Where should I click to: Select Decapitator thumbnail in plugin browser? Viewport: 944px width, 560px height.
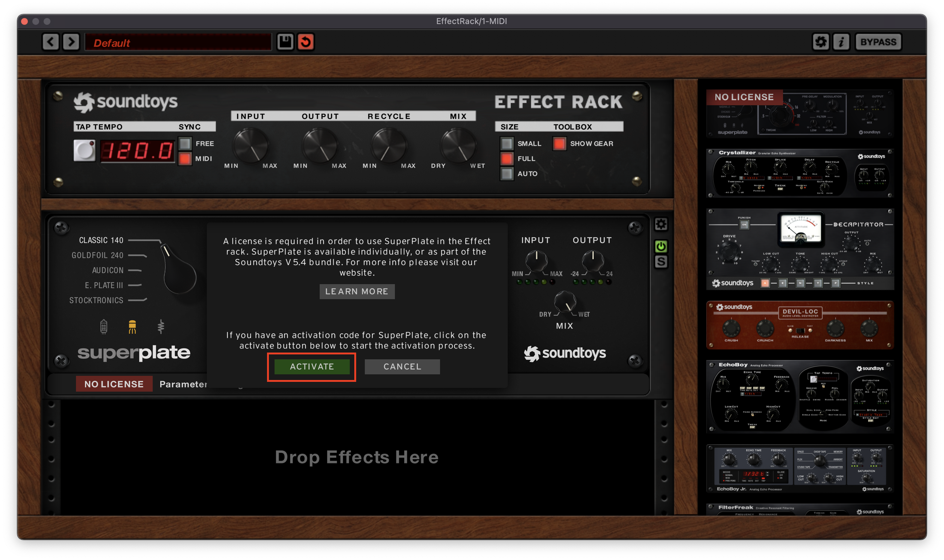tap(800, 250)
